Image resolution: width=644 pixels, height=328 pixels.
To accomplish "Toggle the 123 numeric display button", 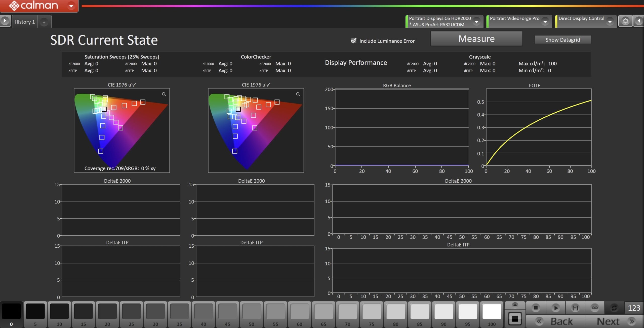I will 634,308.
